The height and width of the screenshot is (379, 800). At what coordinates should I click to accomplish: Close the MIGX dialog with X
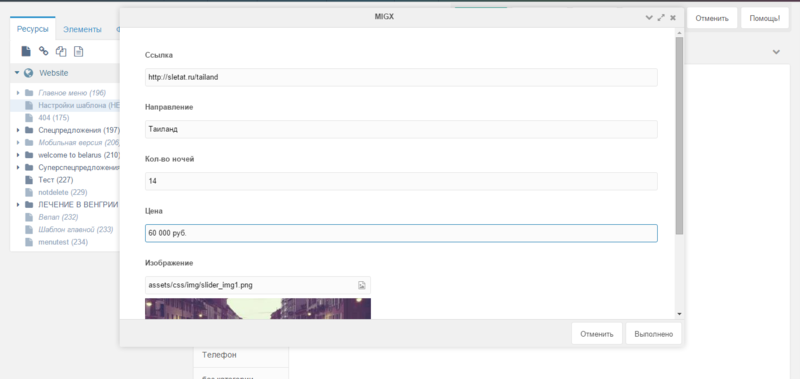673,17
